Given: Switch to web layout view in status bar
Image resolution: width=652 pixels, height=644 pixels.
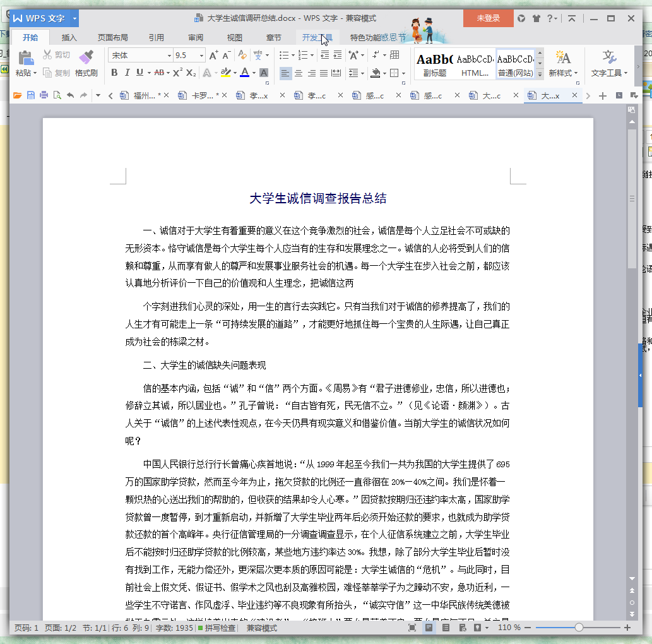Looking at the screenshot, I should tap(463, 628).
